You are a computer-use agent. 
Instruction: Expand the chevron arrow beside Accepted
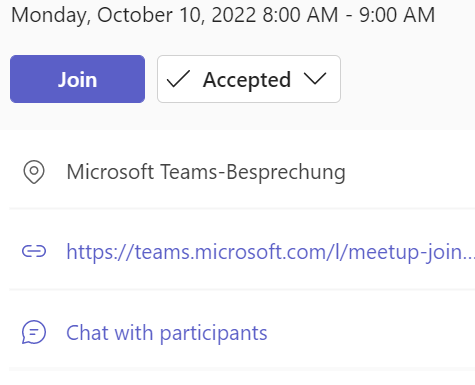[315, 79]
